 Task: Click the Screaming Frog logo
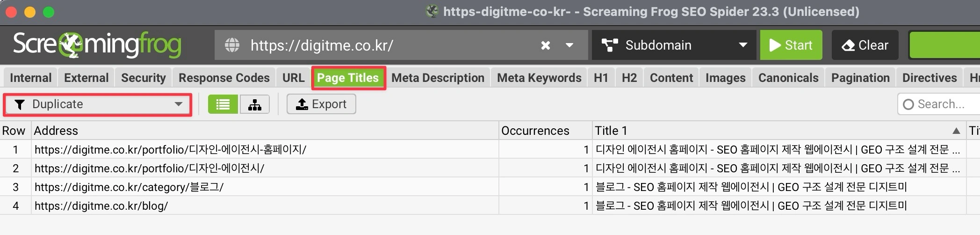click(97, 45)
